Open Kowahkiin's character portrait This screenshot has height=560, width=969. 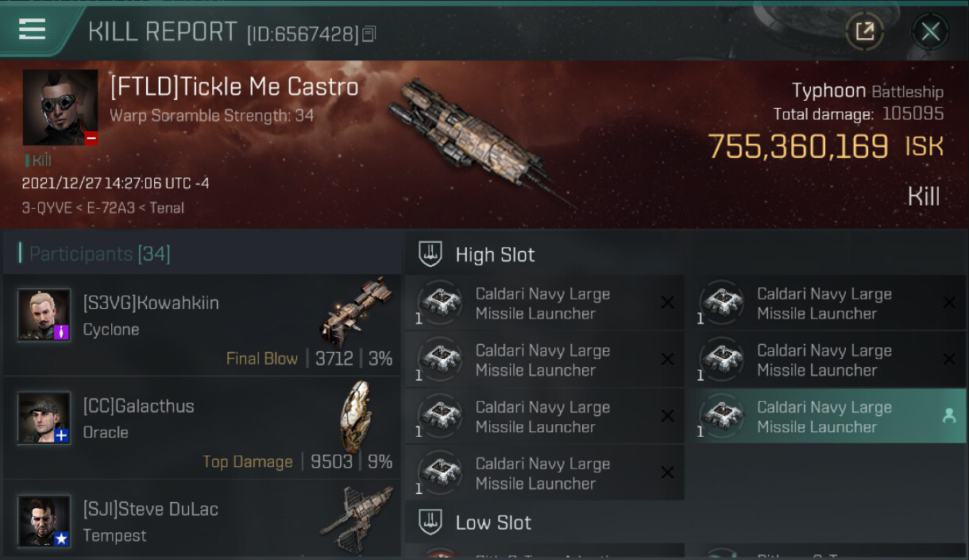[x=44, y=315]
